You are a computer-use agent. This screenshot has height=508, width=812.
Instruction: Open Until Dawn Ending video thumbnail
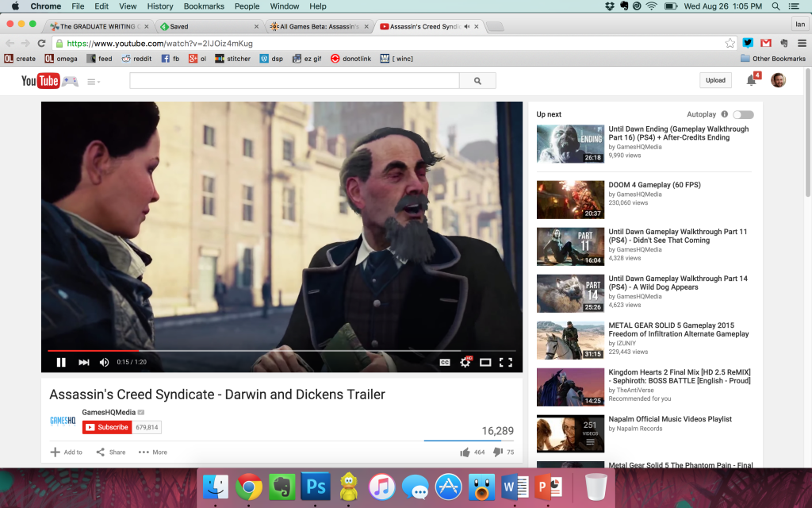coord(570,144)
